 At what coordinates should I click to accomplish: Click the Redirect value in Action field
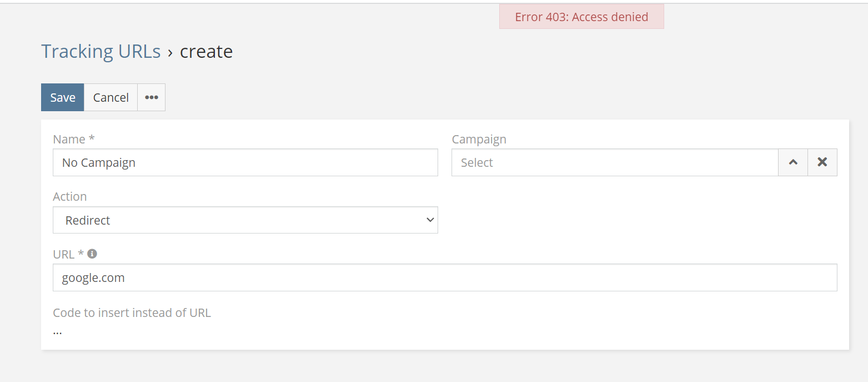point(87,220)
